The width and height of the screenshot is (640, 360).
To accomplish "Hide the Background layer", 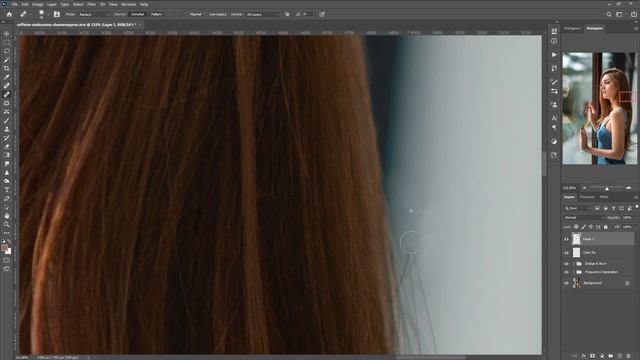I will [x=566, y=283].
